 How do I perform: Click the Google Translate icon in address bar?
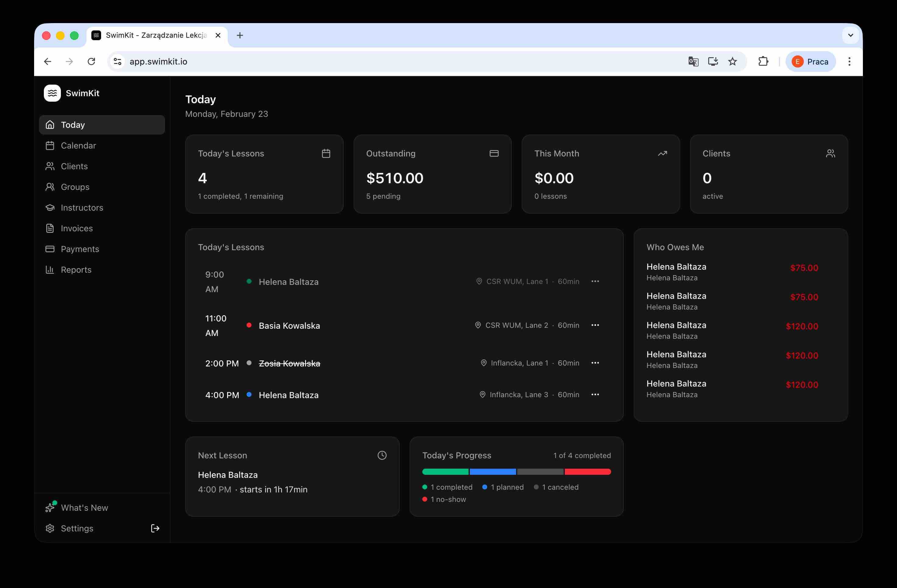pos(693,61)
